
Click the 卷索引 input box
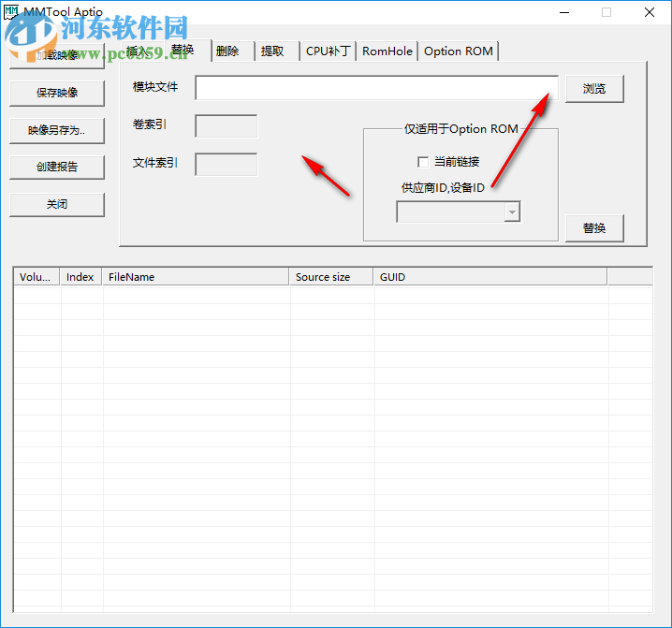click(x=226, y=126)
